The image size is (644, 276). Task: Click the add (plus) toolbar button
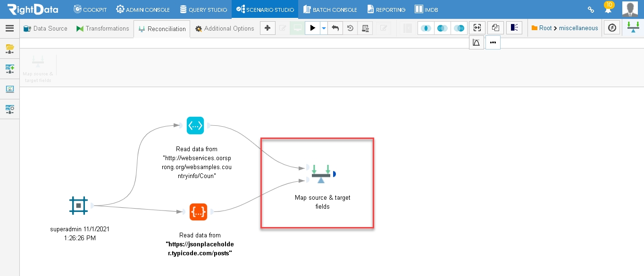[268, 28]
